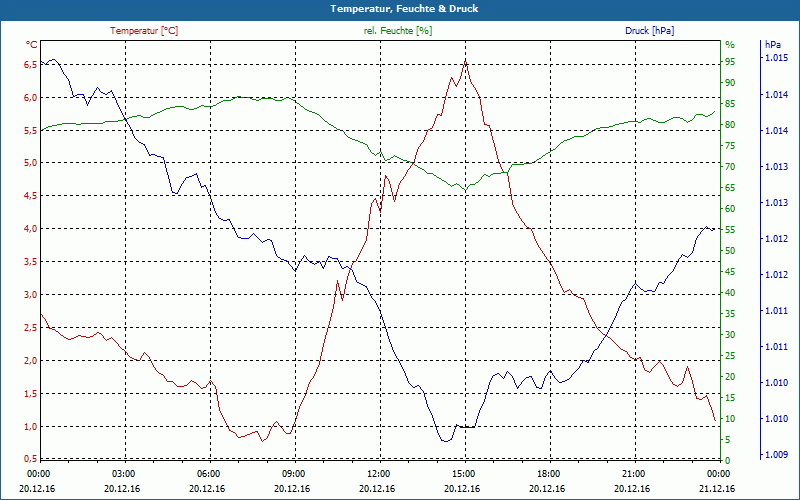Click the chart title "Temperatur, Feuchte & Druck"
This screenshot has height=500, width=800.
coord(404,9)
